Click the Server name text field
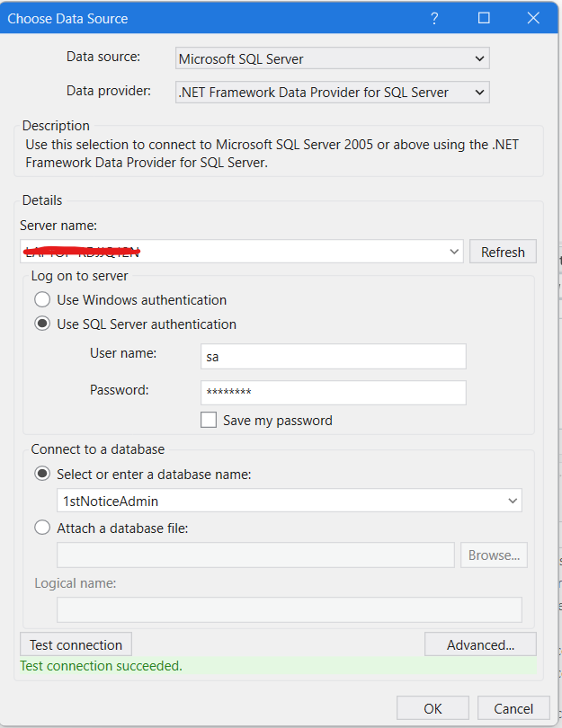The height and width of the screenshot is (728, 562). point(234,252)
